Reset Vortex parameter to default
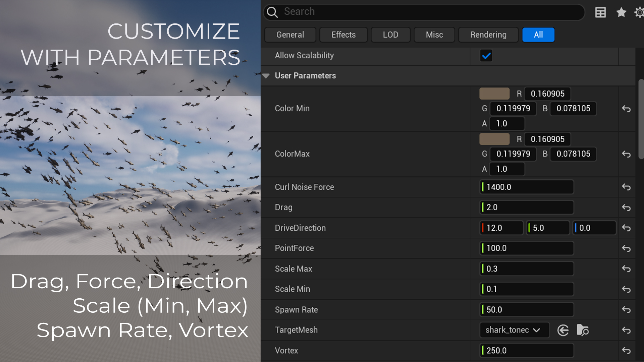Image resolution: width=644 pixels, height=362 pixels. click(626, 351)
